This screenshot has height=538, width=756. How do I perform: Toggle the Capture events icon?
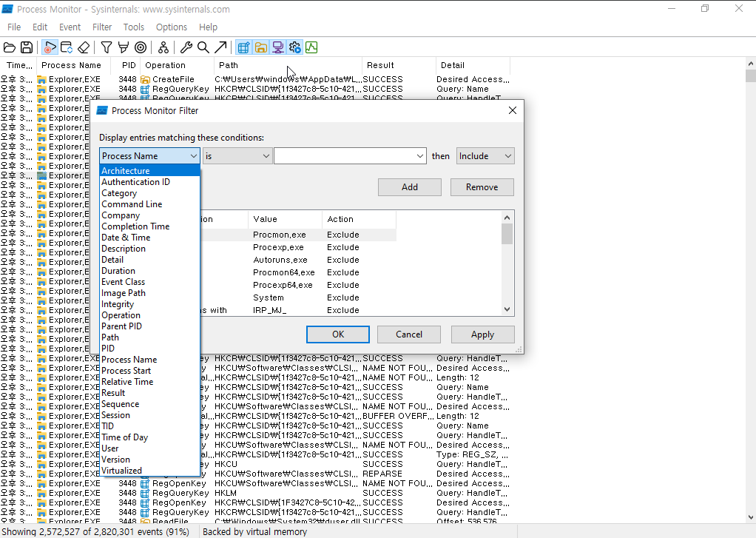coord(50,47)
